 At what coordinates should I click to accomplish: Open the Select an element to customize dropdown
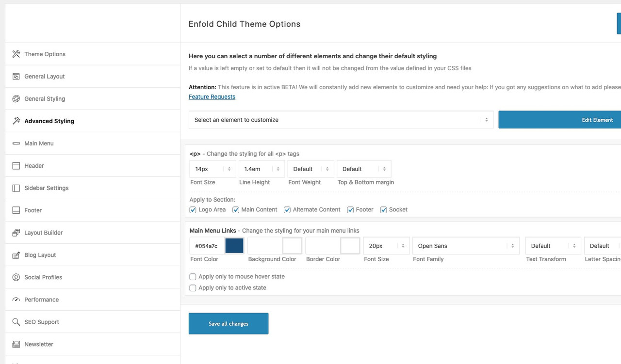[341, 120]
